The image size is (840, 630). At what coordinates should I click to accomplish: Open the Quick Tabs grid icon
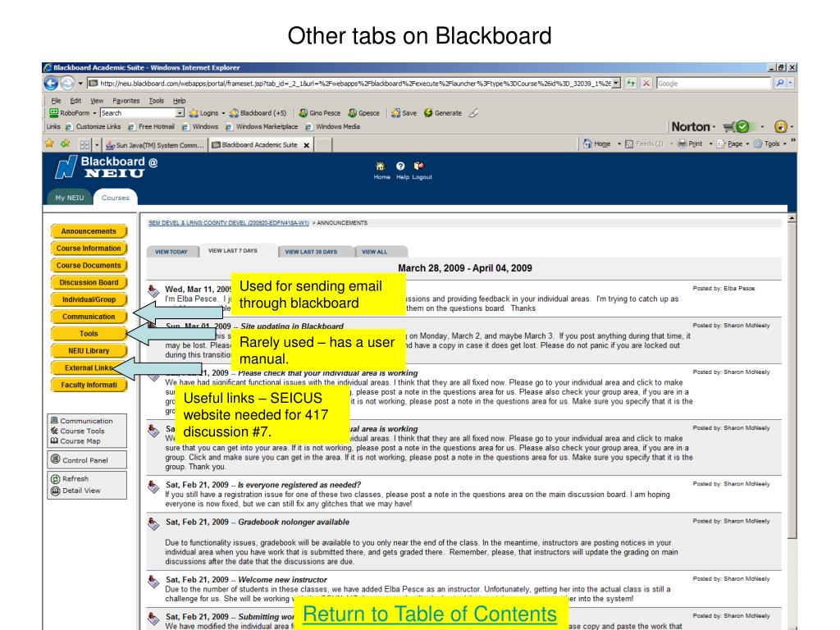pos(84,144)
